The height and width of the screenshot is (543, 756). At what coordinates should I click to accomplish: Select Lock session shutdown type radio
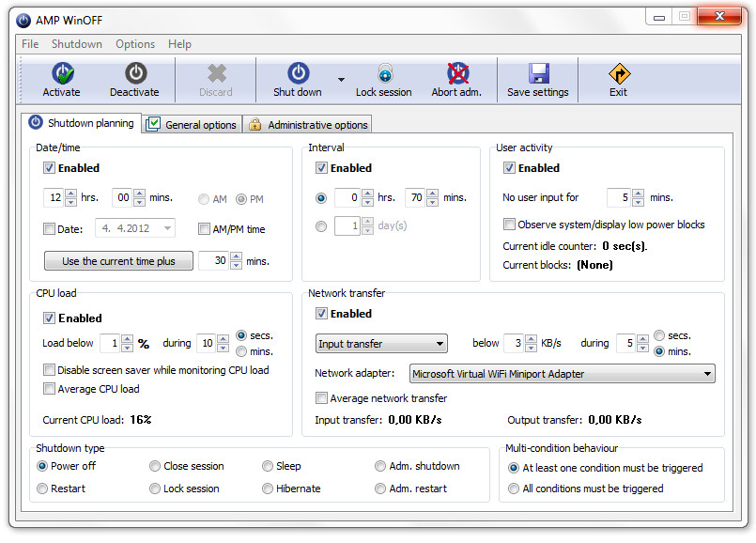coord(155,489)
